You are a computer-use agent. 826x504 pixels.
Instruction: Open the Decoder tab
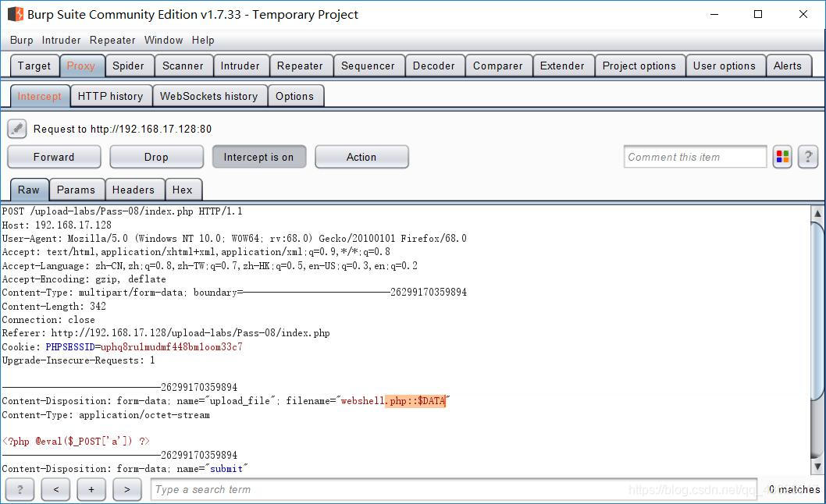[433, 66]
